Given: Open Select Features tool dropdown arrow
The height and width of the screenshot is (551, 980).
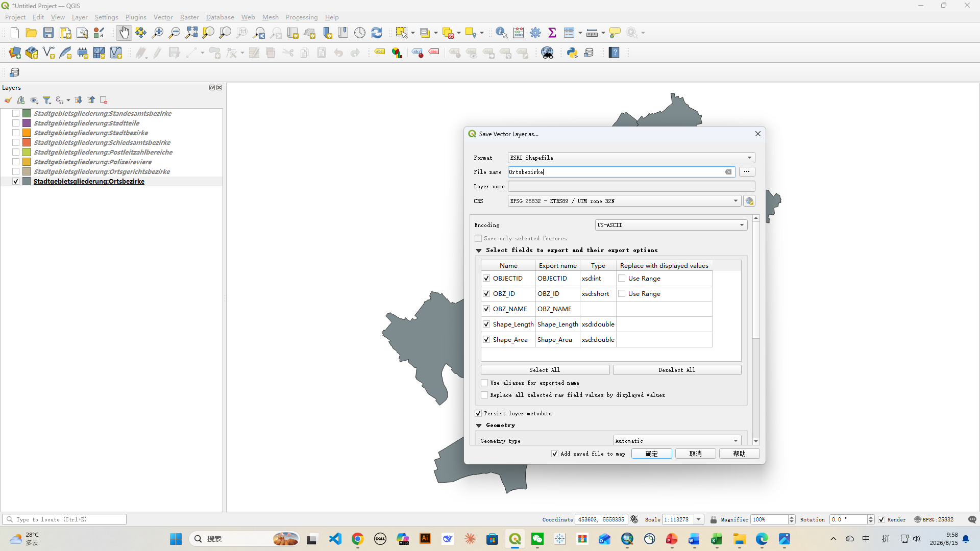Looking at the screenshot, I should coord(413,33).
